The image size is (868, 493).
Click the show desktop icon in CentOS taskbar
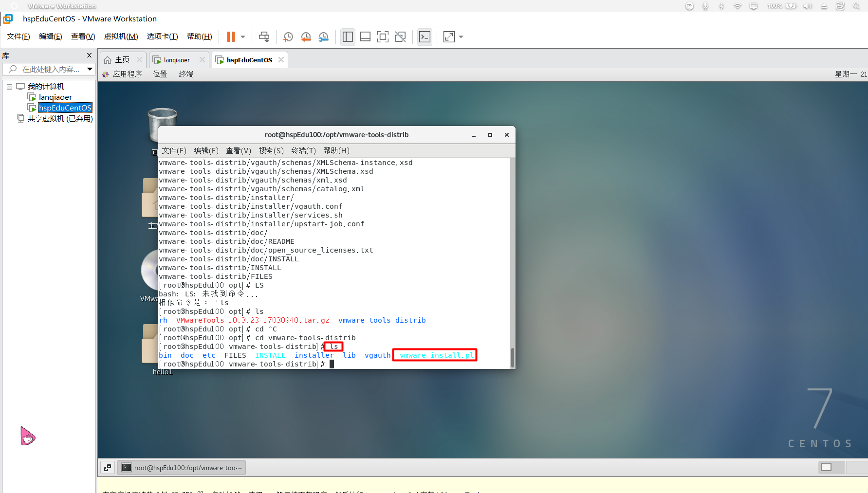click(108, 468)
